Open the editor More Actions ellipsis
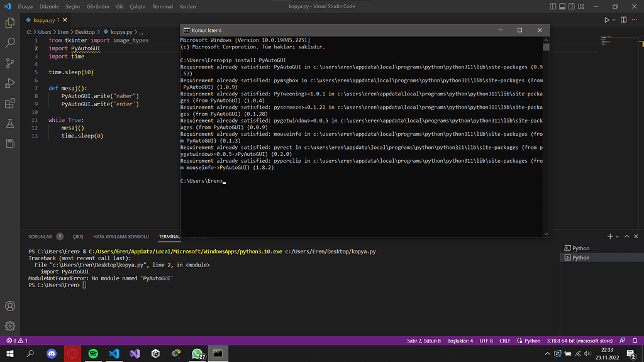Viewport: 644px width, 362px height. [x=635, y=19]
